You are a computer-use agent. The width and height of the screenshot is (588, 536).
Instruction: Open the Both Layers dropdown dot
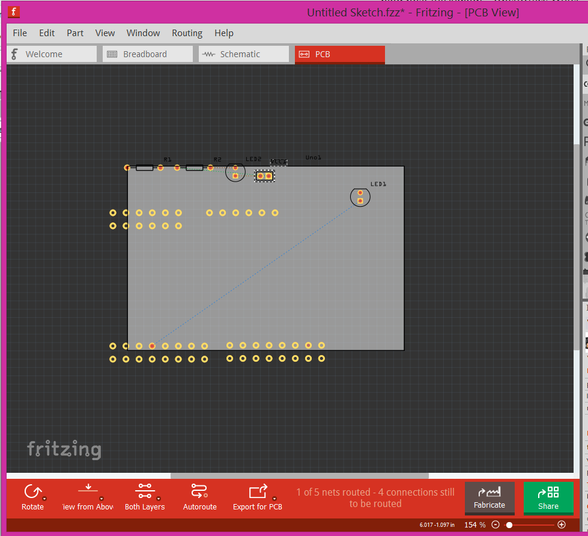159,499
